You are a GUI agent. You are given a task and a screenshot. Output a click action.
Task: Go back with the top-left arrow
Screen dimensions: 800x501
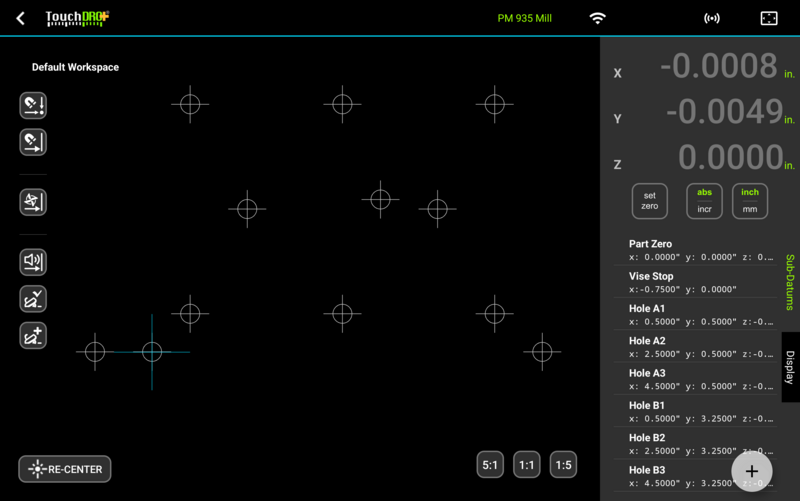pos(20,18)
